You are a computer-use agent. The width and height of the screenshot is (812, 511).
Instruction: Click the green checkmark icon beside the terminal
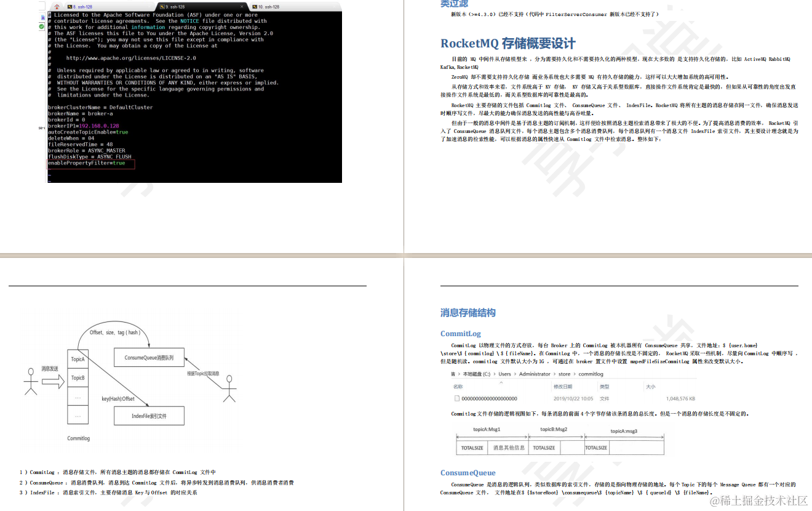point(42,26)
